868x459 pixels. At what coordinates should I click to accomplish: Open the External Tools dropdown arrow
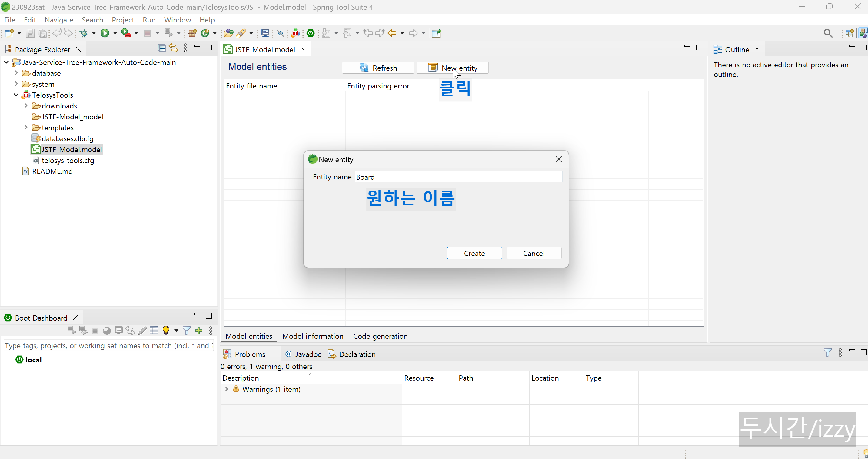(136, 33)
